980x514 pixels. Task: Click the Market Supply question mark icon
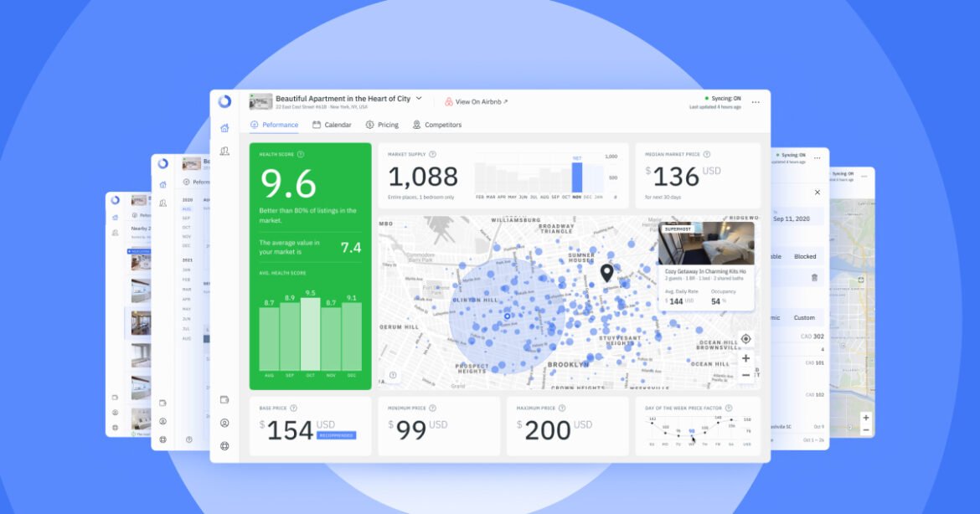click(x=435, y=155)
